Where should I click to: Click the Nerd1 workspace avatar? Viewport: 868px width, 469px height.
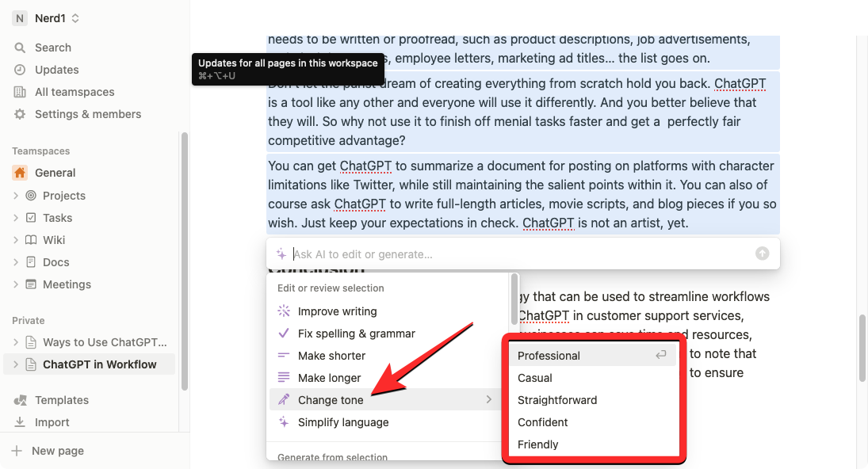click(x=20, y=18)
